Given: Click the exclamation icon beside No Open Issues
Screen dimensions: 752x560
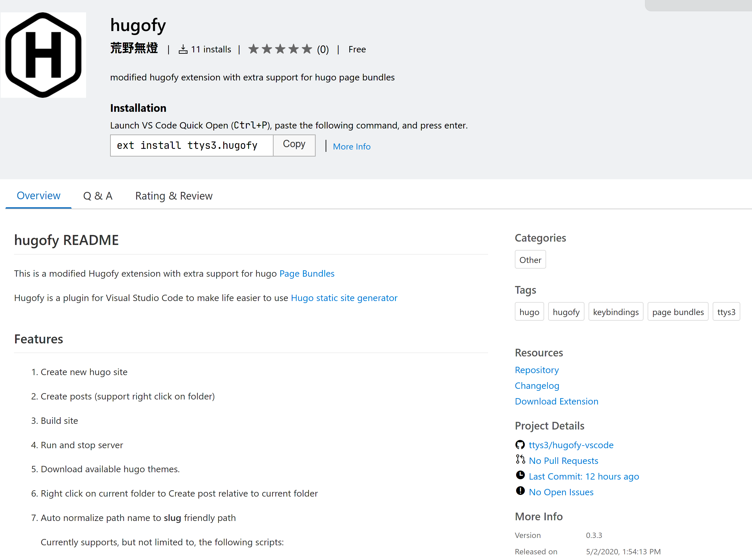Looking at the screenshot, I should [x=520, y=491].
